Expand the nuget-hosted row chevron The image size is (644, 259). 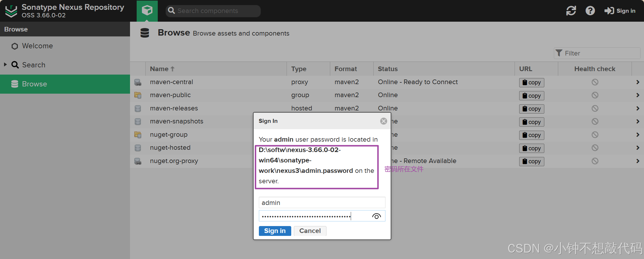tap(638, 148)
